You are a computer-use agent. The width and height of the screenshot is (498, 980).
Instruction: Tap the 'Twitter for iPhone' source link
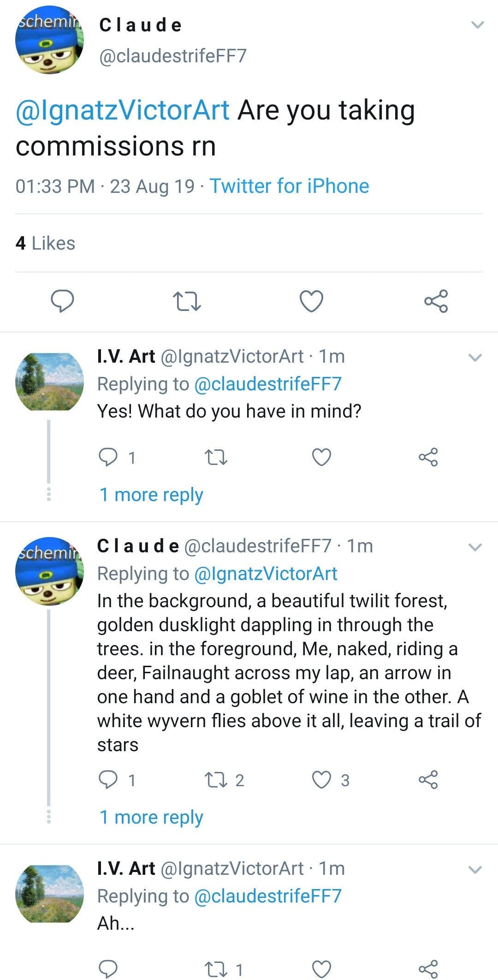coord(290,186)
